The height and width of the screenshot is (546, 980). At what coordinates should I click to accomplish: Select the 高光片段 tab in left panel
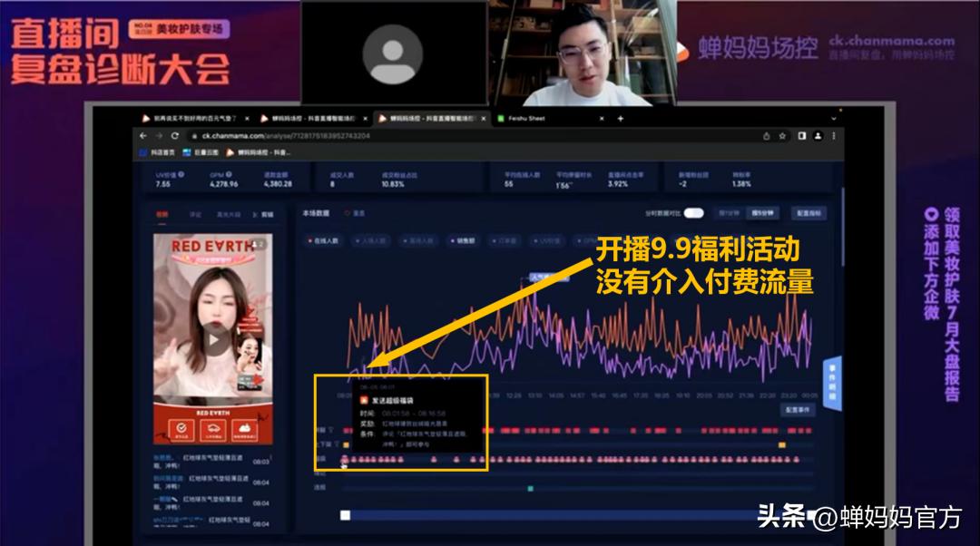click(228, 214)
